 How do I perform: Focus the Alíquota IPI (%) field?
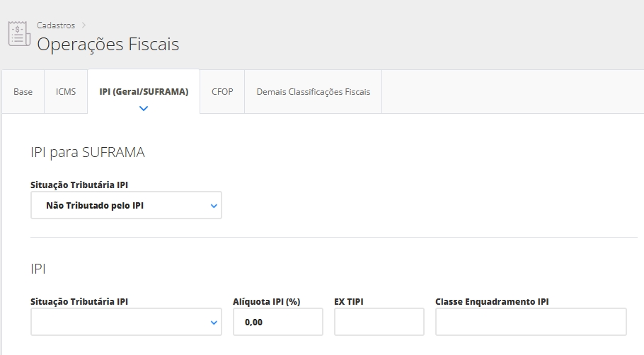coord(277,322)
